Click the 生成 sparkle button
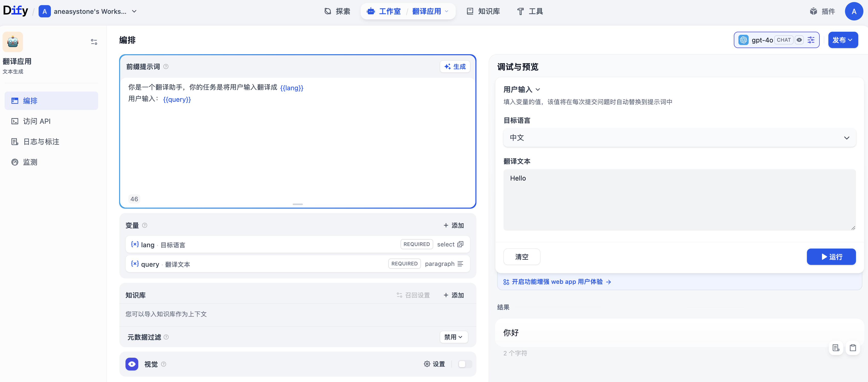 455,66
